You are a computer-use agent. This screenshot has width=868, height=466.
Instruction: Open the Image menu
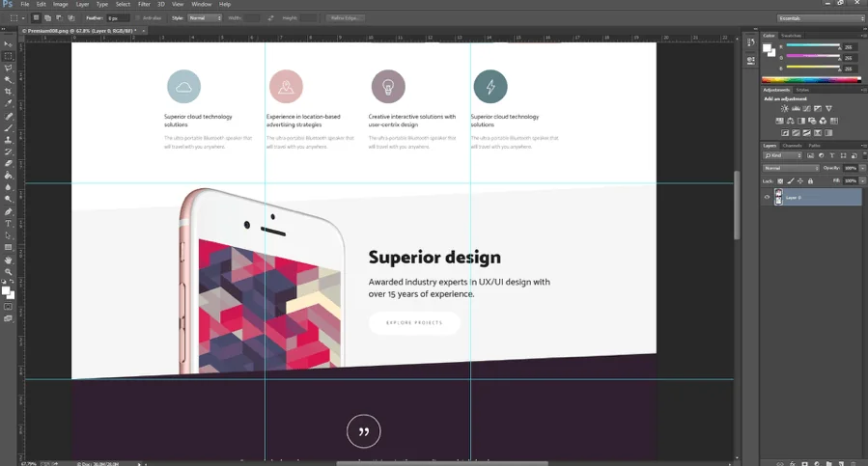point(60,4)
